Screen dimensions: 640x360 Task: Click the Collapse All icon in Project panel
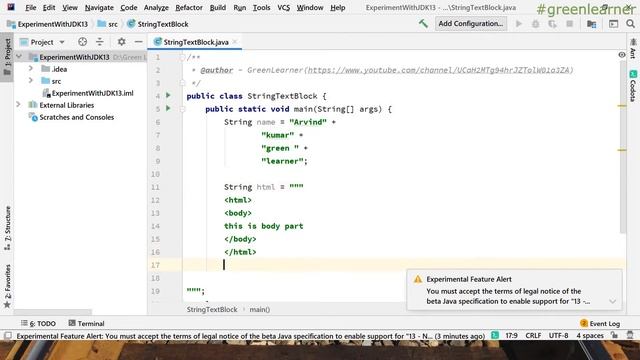point(100,42)
